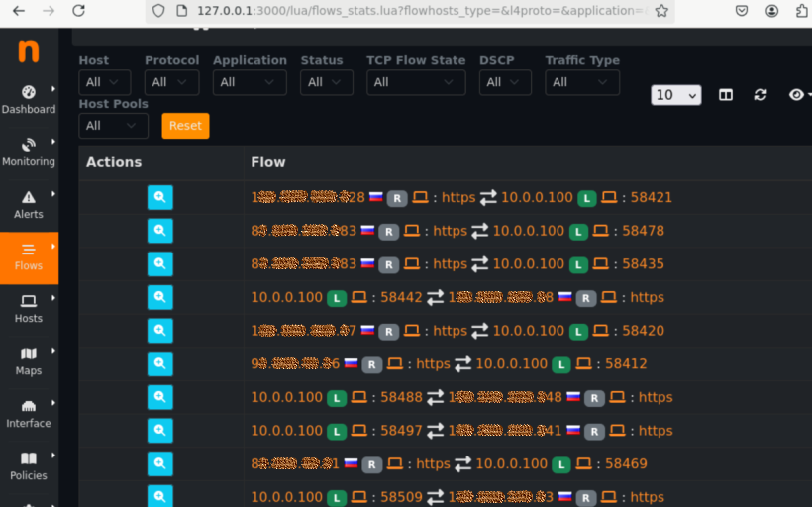
Task: Open the Policies sidebar section
Action: coord(29,466)
